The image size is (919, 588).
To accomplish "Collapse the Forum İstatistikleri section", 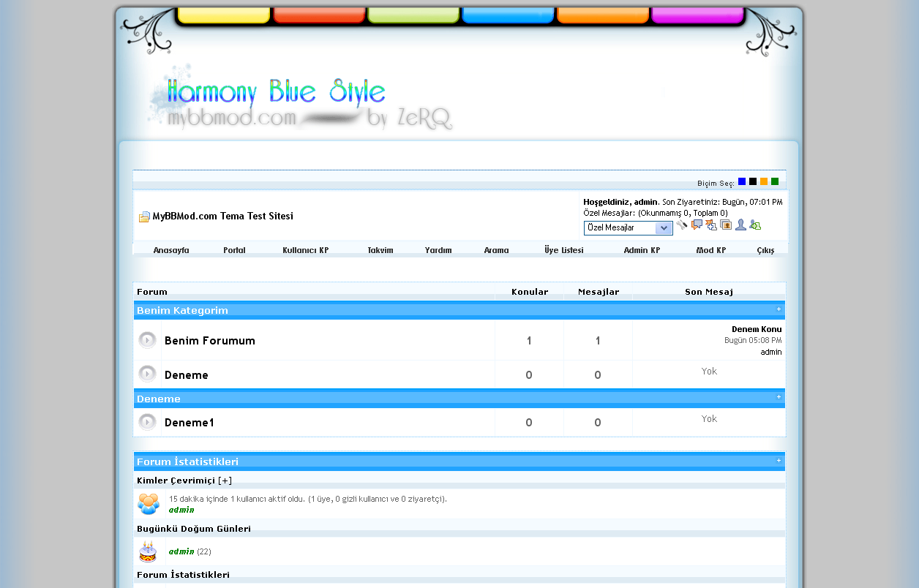I will pos(779,461).
